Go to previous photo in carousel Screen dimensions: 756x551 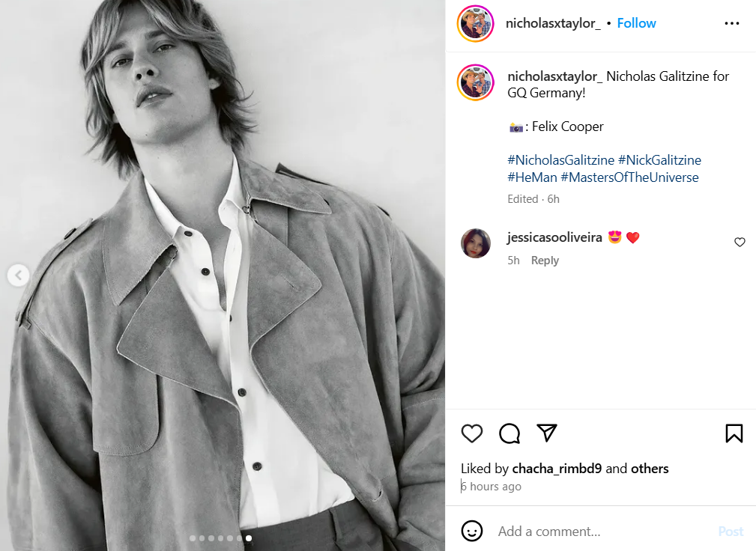pos(18,275)
